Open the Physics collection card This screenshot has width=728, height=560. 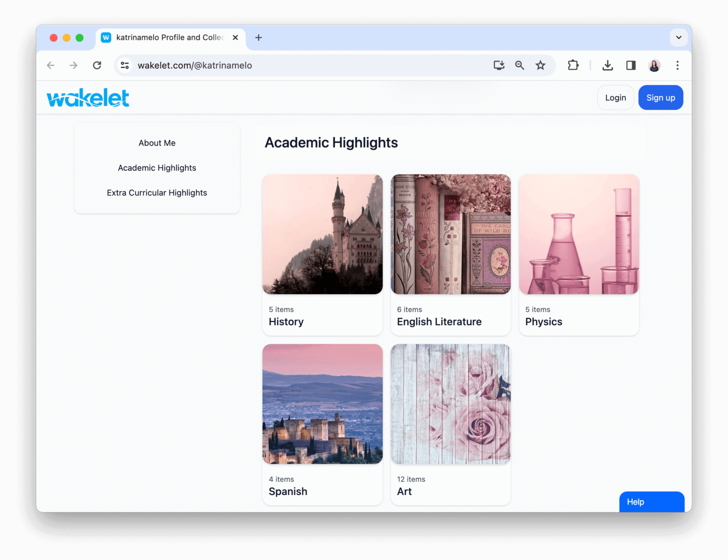pyautogui.click(x=579, y=255)
